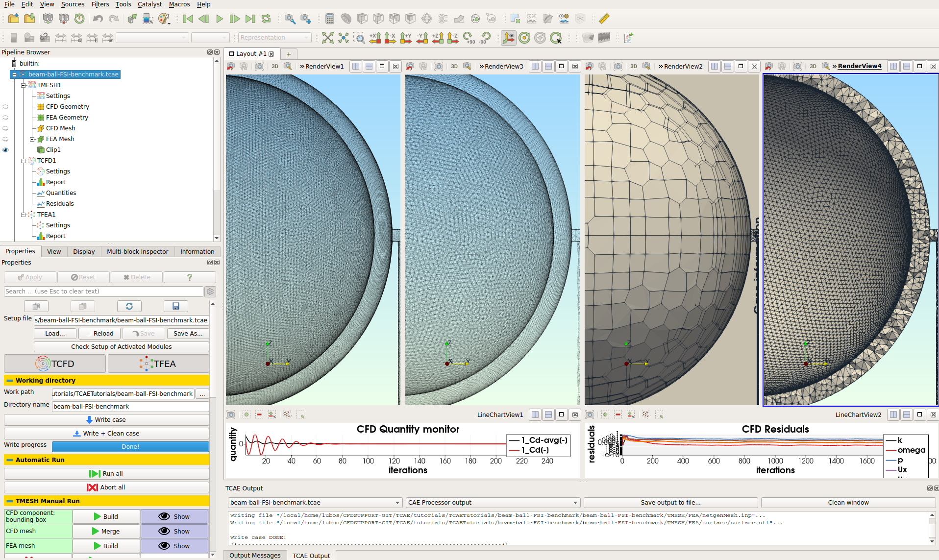The height and width of the screenshot is (560, 939).
Task: Toggle visibility eye for Clip1
Action: point(5,150)
